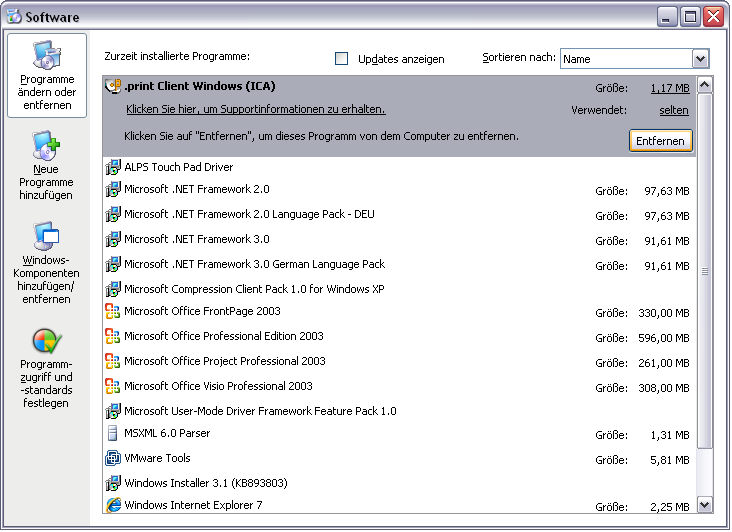The image size is (732, 532).
Task: Minimize the Software window
Action: point(667,17)
